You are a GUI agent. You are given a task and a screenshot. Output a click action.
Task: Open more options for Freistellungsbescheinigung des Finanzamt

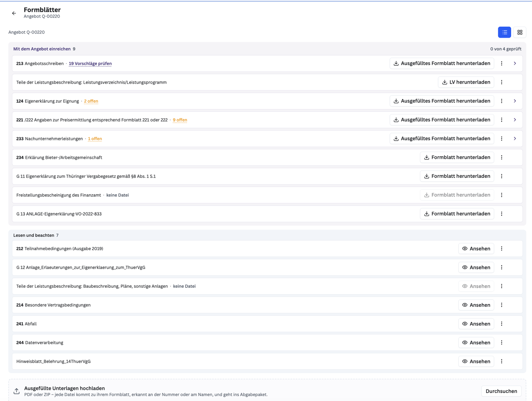tap(502, 195)
